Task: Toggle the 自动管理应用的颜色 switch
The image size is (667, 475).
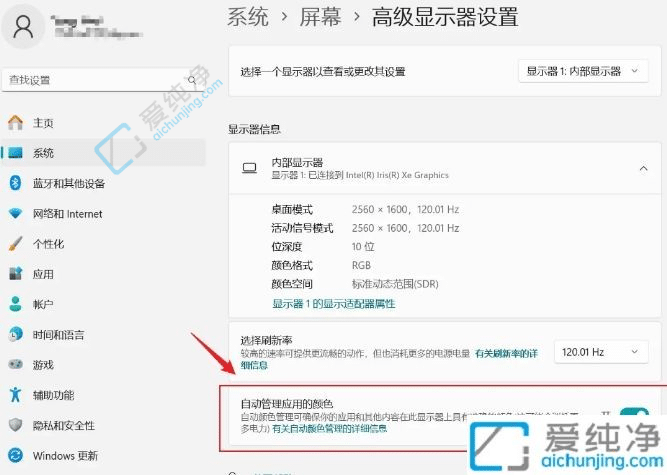Action: pos(634,414)
